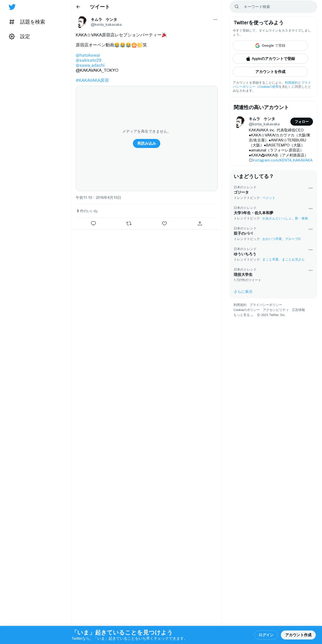Open tweet more options ellipsis

[215, 20]
